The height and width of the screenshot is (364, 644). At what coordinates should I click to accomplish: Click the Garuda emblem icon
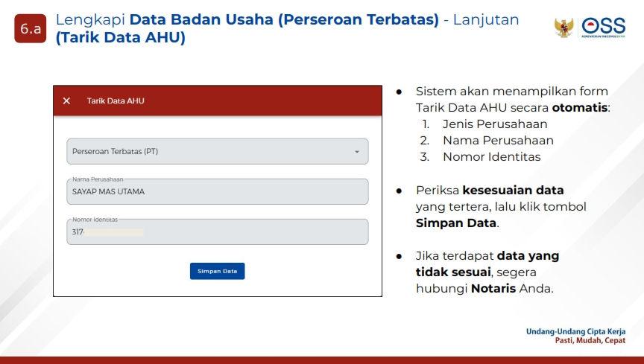pos(563,28)
